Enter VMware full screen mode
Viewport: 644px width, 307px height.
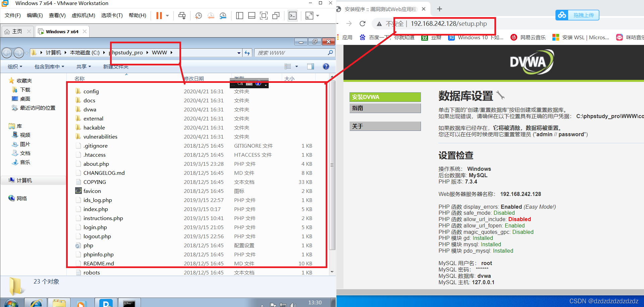point(264,15)
